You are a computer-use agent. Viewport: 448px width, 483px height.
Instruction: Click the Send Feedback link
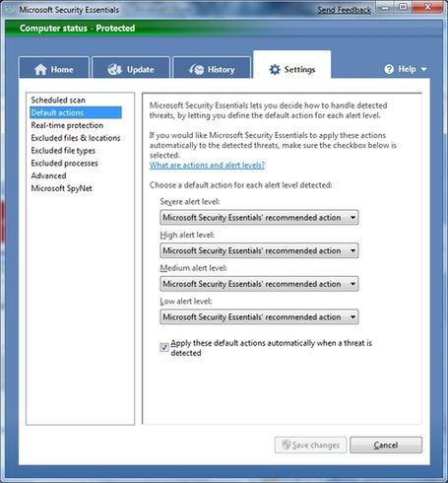pos(344,10)
